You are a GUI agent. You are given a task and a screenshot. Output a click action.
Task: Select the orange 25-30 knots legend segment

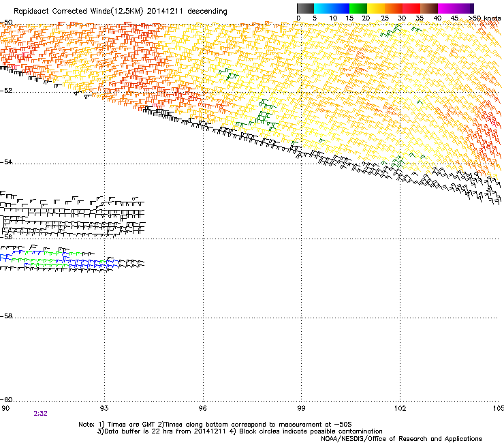394,8
